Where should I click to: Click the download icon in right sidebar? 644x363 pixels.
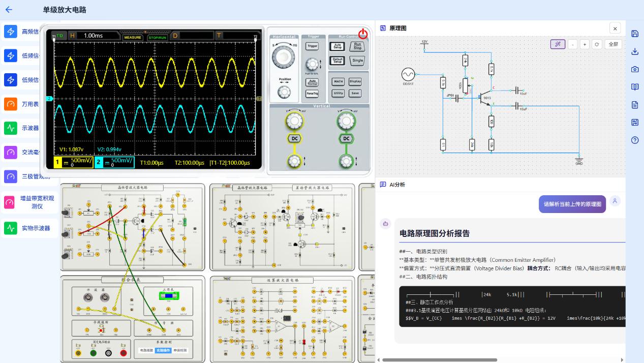pos(634,51)
